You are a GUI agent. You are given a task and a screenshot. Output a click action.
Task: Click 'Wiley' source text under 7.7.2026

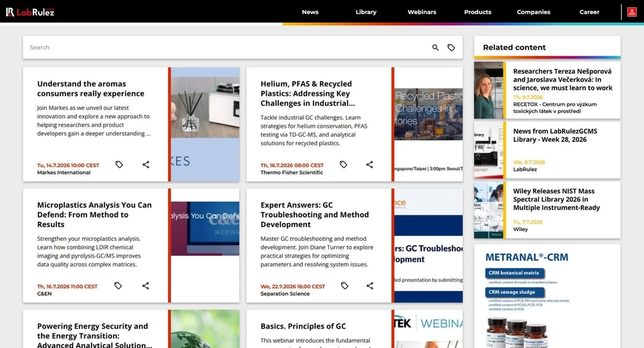(520, 230)
